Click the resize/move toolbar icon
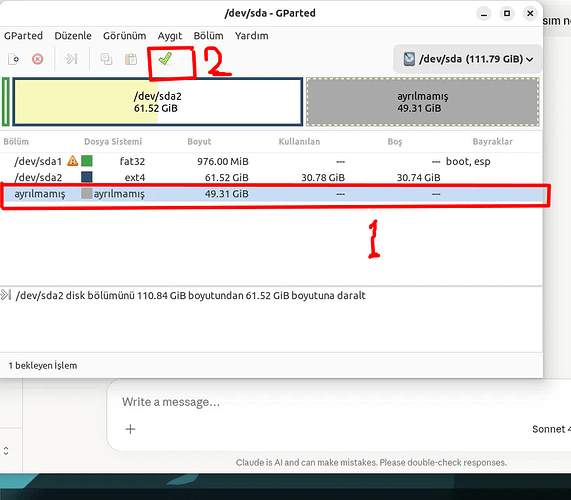This screenshot has height=500, width=571. [72, 59]
